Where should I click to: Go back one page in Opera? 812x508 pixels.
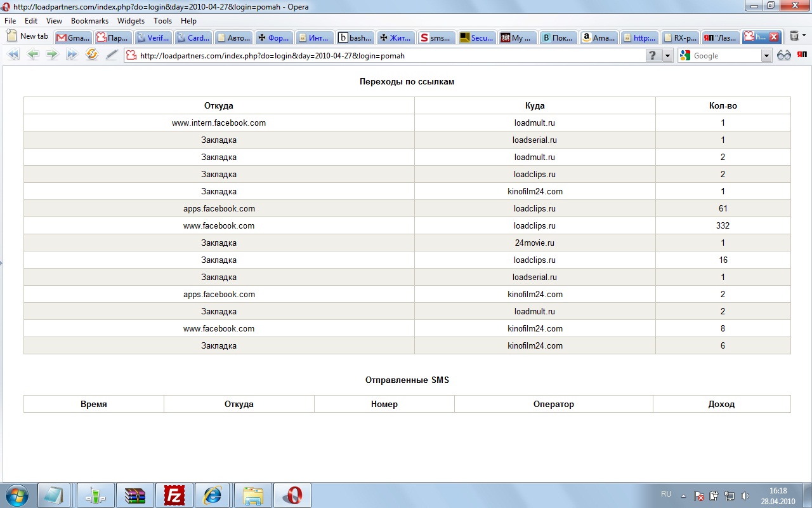pos(33,55)
